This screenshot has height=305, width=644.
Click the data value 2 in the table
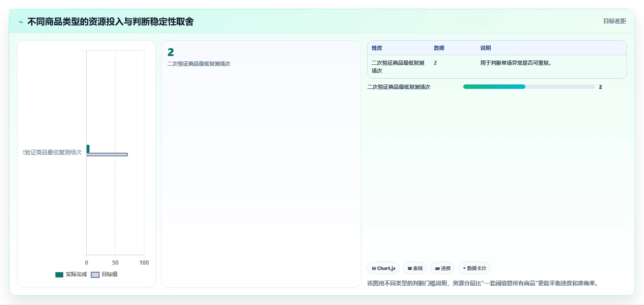tap(435, 63)
